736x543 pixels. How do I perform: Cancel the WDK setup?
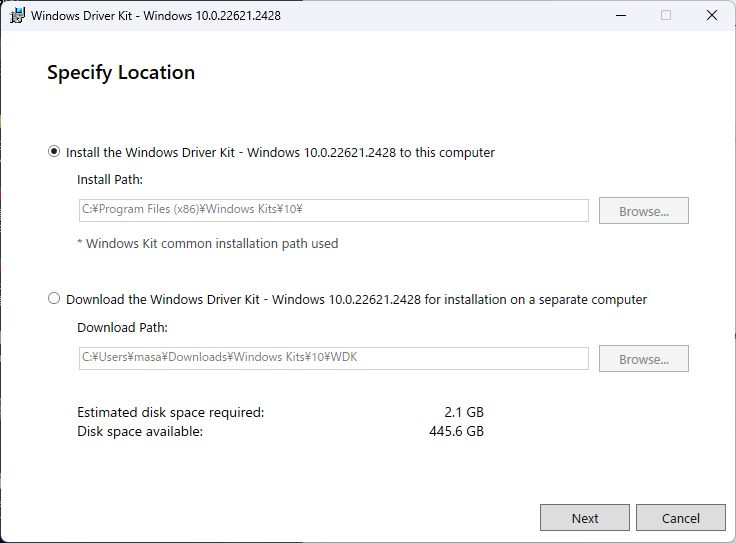tap(681, 518)
